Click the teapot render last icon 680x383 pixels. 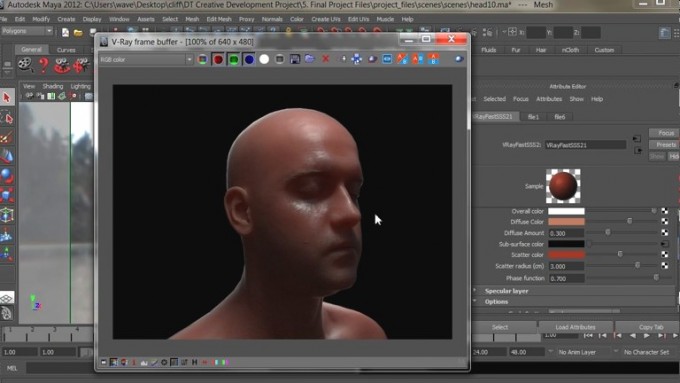(x=372, y=59)
